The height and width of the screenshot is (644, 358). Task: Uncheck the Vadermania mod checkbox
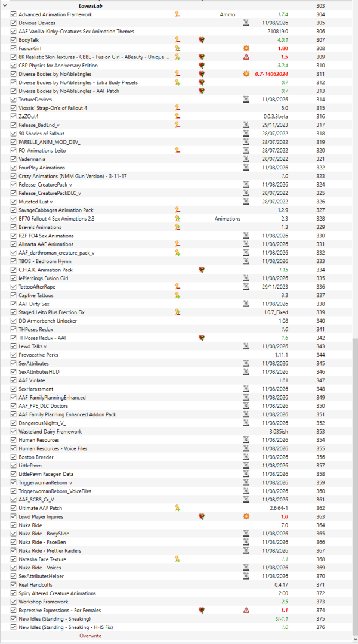click(x=14, y=159)
